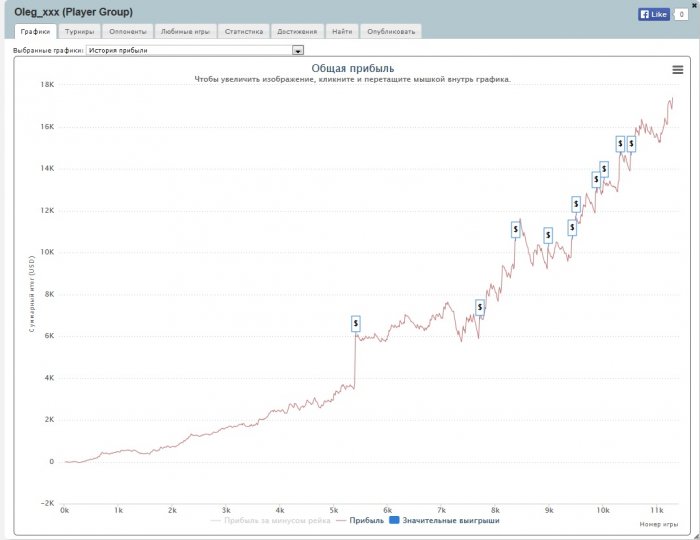
Task: Switch to the Графики tab
Action: (35, 31)
